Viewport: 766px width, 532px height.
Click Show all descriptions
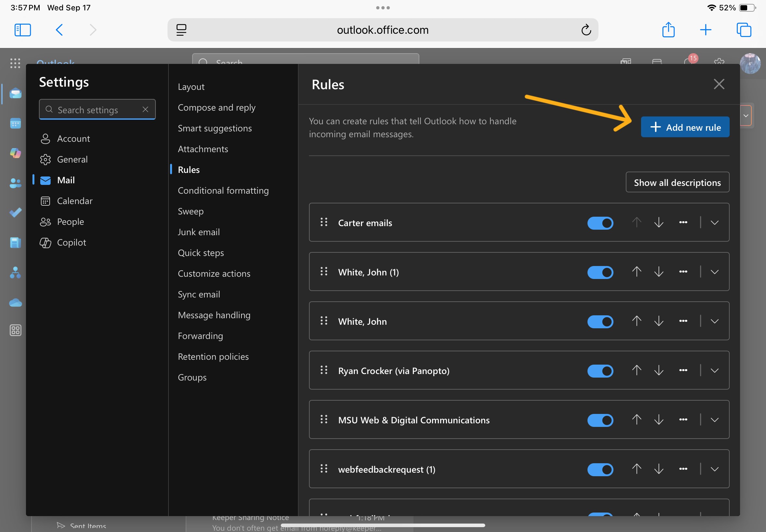pos(677,182)
